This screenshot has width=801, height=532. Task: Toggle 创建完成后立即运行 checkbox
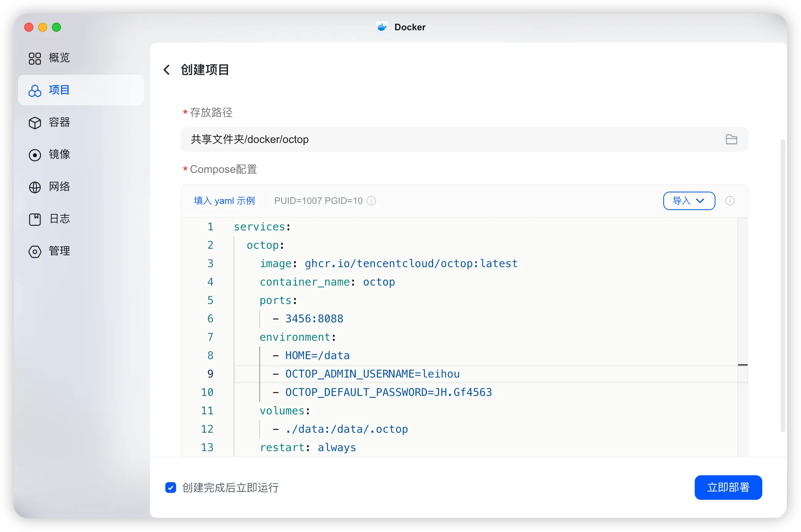[x=171, y=488]
